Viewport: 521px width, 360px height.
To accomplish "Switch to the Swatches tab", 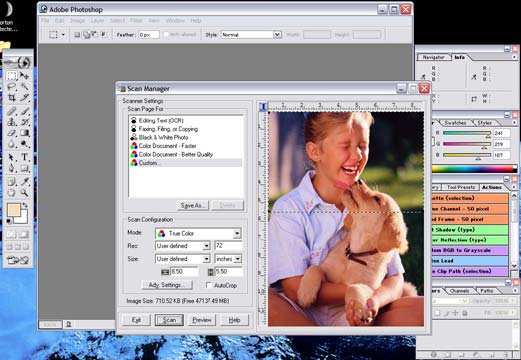I will (x=455, y=123).
